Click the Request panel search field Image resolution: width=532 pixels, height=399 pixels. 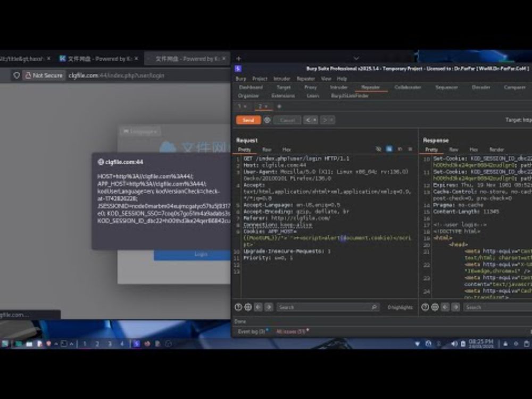327,307
